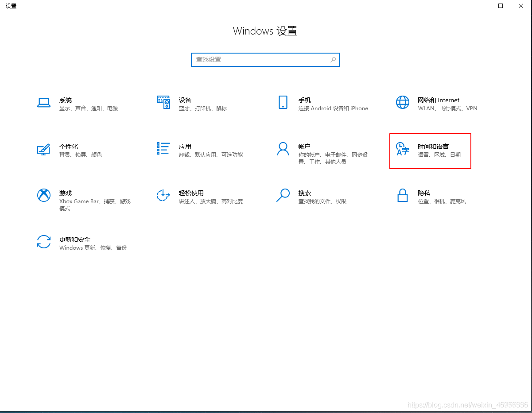The height and width of the screenshot is (413, 532).
Task: Click the text Windows 更新、恢复、备份
Action: [x=93, y=248]
